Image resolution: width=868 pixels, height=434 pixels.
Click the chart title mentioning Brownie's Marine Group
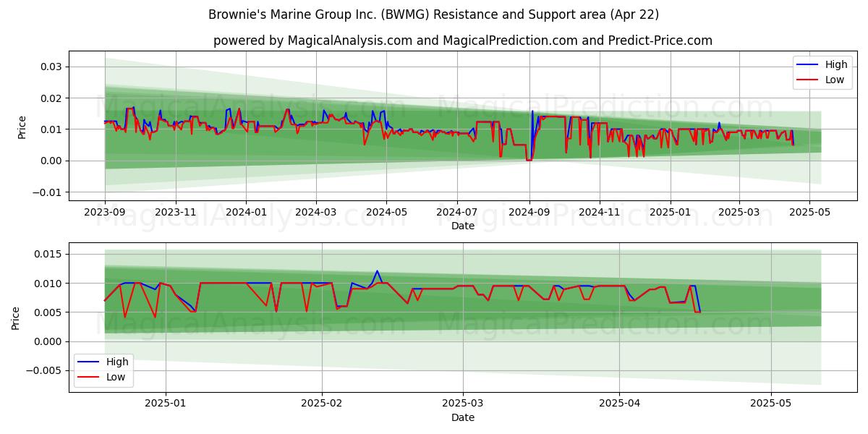click(x=433, y=14)
